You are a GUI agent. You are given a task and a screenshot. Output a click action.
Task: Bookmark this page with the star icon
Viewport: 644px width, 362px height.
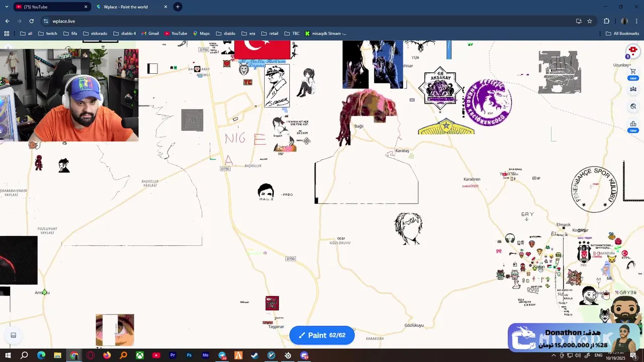590,21
